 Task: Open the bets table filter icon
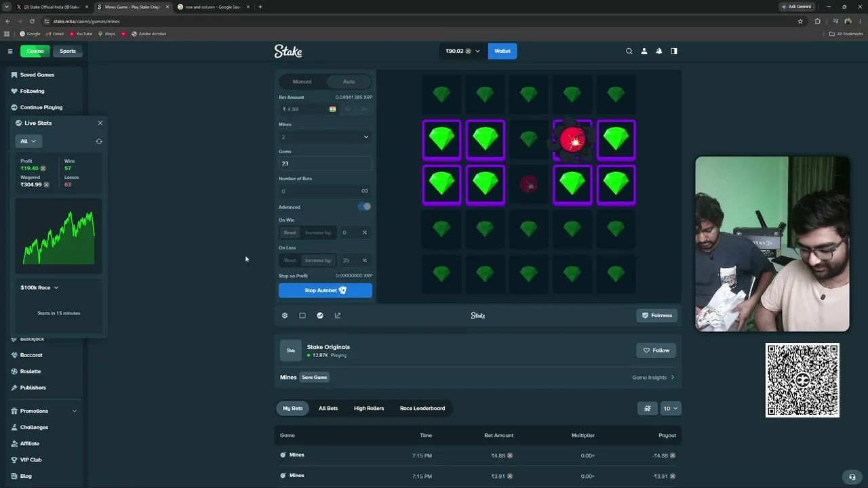648,408
